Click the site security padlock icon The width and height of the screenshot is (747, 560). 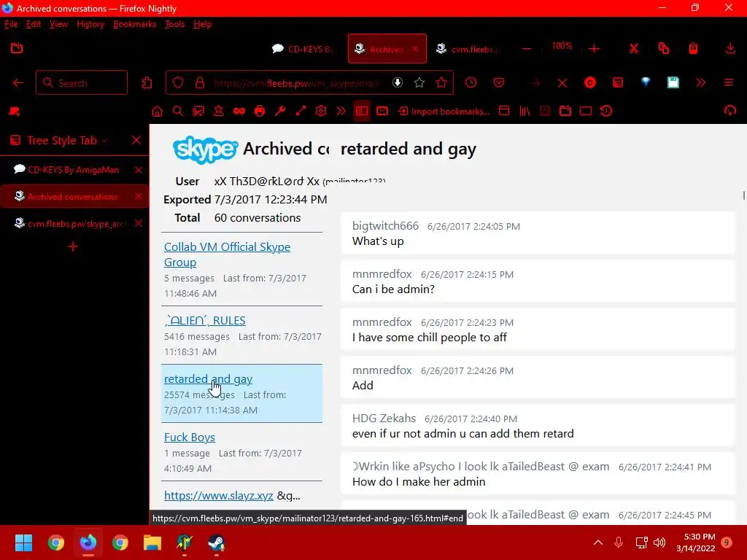[x=200, y=83]
